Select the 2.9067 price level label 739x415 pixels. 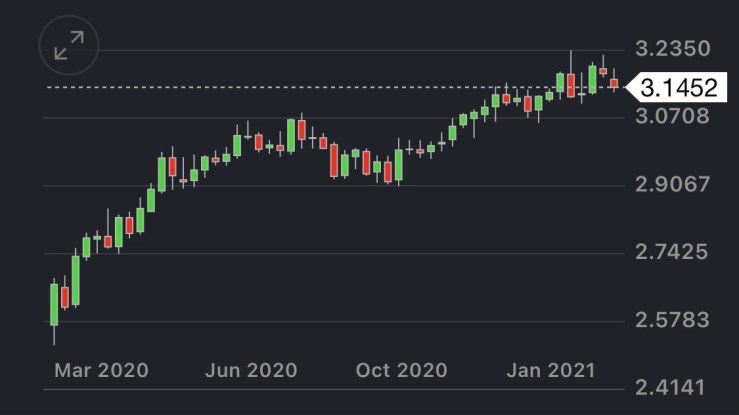click(x=672, y=185)
